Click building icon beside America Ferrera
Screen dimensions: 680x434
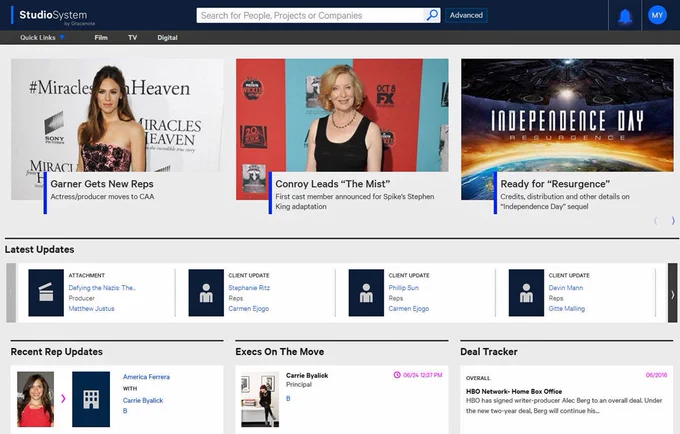[x=91, y=399]
